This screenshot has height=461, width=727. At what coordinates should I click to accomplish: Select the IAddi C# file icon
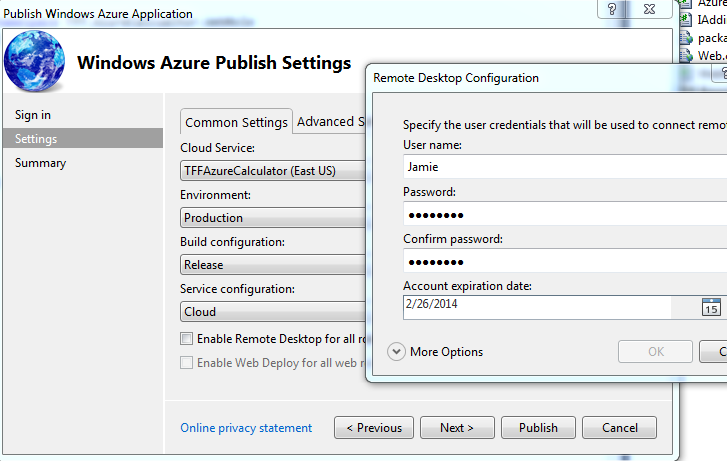click(x=685, y=20)
